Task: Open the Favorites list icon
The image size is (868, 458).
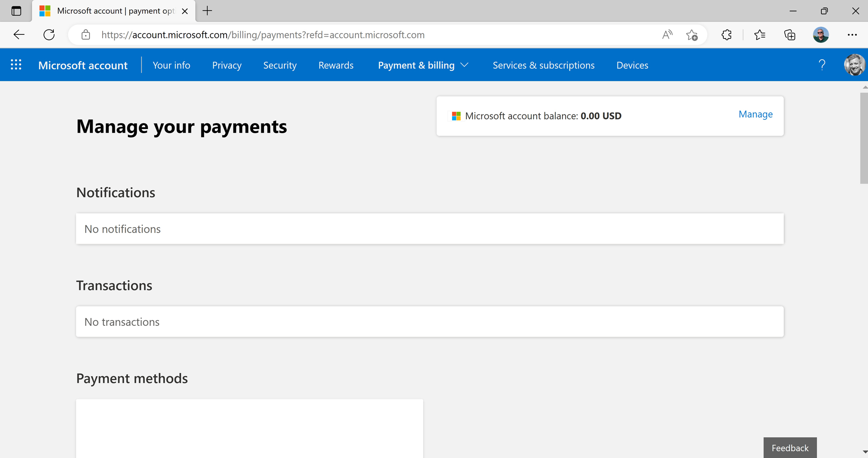Action: [759, 35]
